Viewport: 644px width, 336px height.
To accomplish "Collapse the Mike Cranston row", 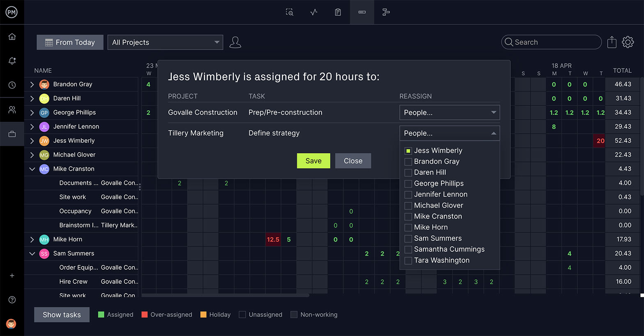I will point(32,169).
